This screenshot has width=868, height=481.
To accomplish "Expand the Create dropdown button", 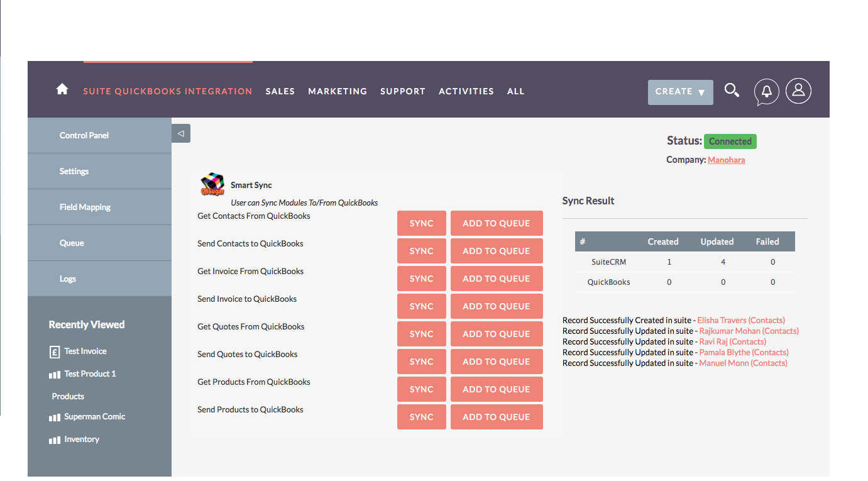I will (680, 92).
